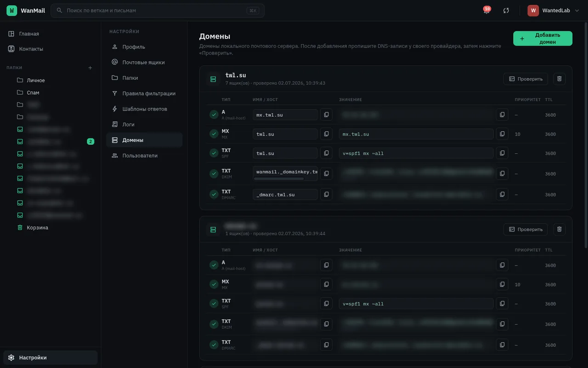588x368 pixels.
Task: Delete the twl.su domain
Action: click(x=559, y=79)
